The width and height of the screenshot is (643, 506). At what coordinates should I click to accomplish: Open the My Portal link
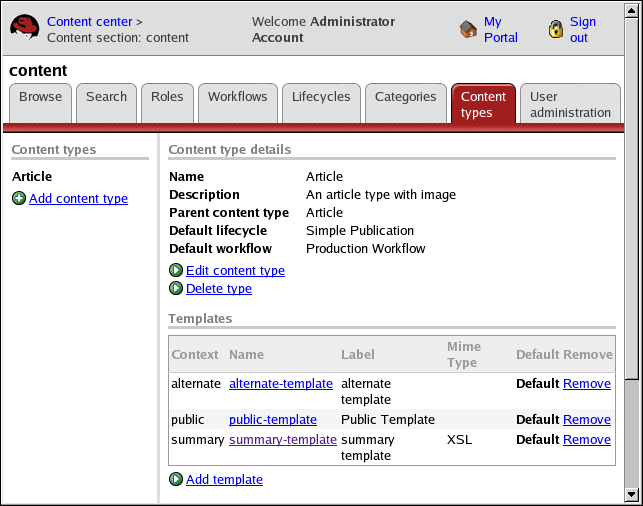click(501, 29)
